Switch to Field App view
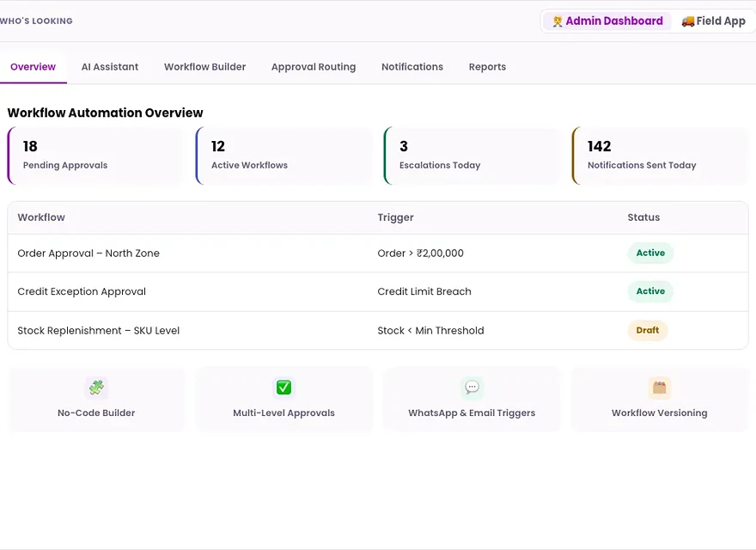This screenshot has width=756, height=550. tap(714, 21)
